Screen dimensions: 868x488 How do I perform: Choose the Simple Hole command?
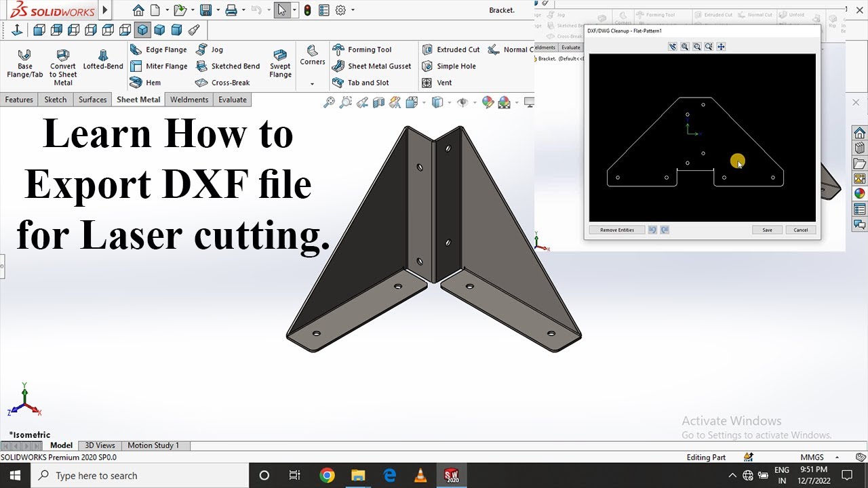coord(448,66)
